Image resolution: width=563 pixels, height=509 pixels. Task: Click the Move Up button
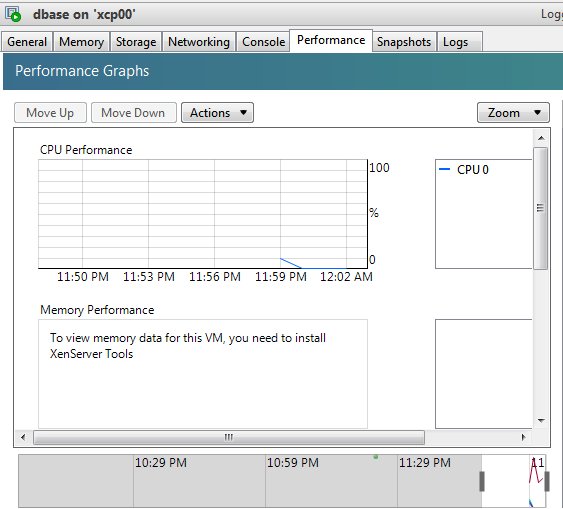point(50,113)
